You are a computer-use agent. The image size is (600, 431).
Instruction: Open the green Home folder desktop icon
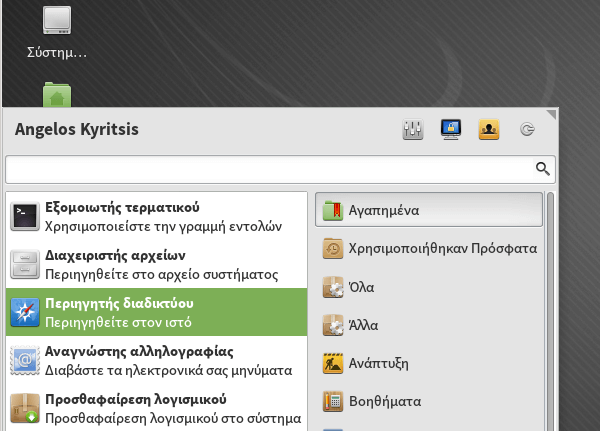[x=57, y=95]
